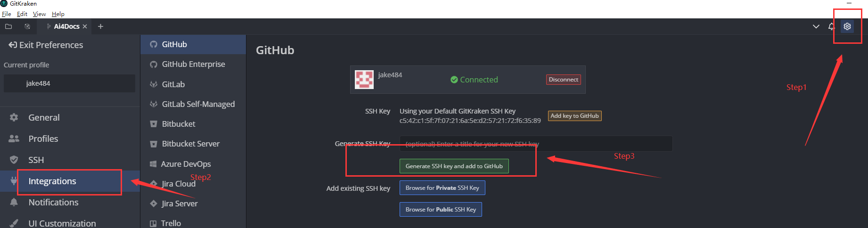Open the SSH preferences section

(36, 160)
